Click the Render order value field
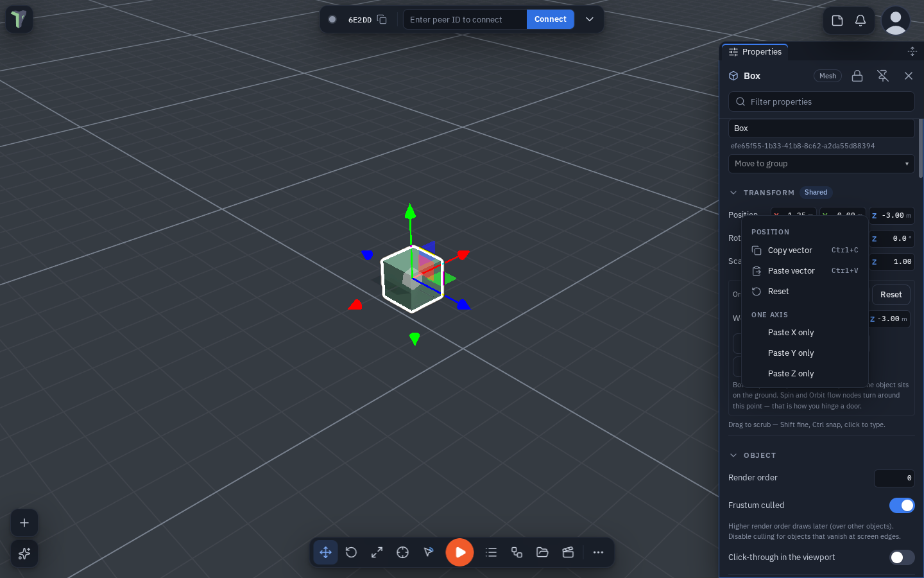This screenshot has height=578, width=924. pyautogui.click(x=894, y=478)
